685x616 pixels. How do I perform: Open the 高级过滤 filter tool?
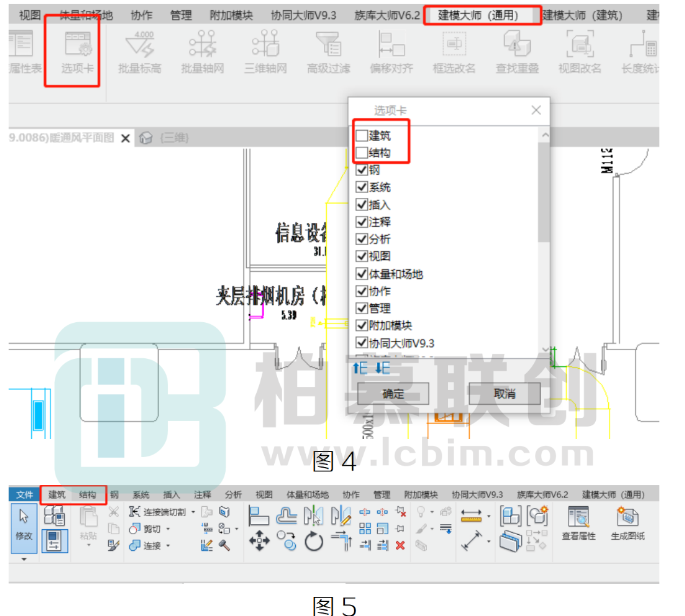(x=329, y=52)
